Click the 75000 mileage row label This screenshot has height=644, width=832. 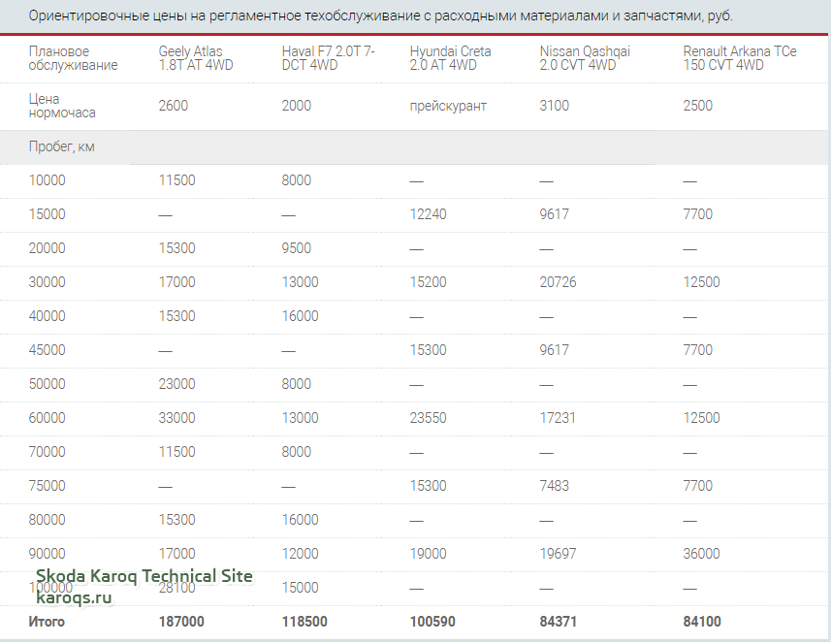point(48,486)
